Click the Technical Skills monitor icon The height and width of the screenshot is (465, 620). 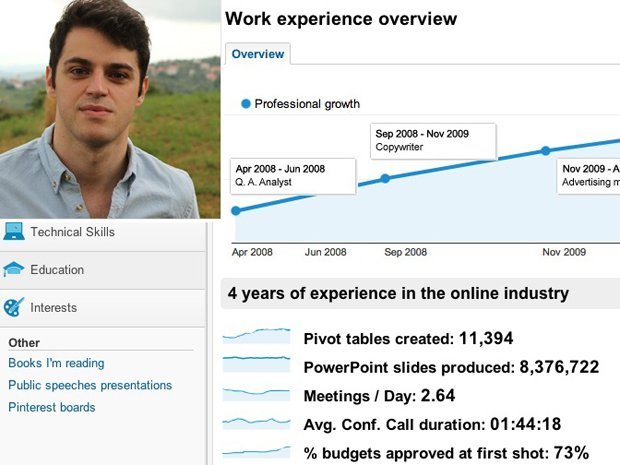(x=14, y=231)
